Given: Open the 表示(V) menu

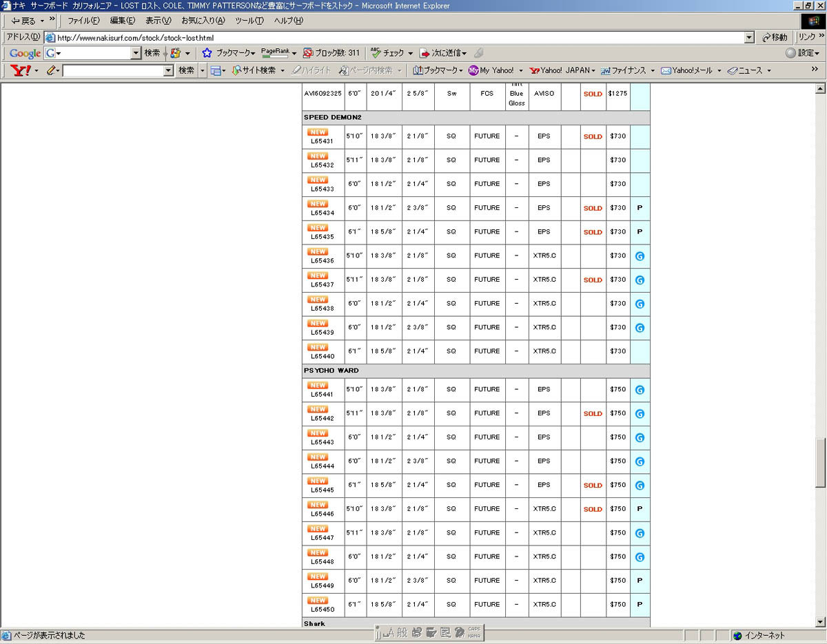Looking at the screenshot, I should pos(158,21).
